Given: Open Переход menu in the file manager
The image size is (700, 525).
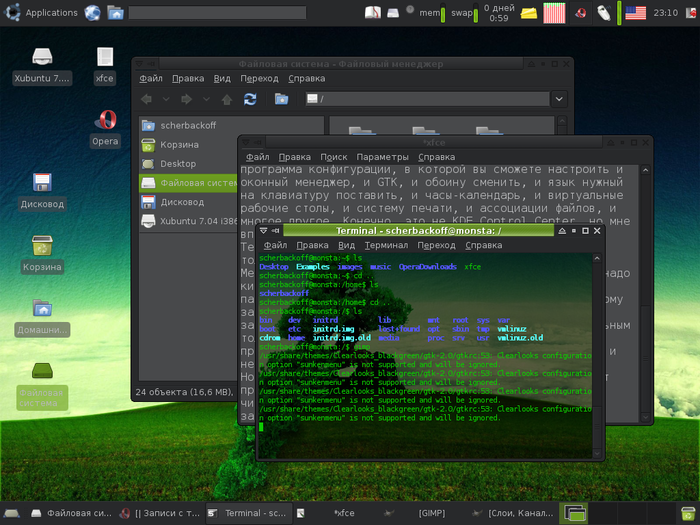Looking at the screenshot, I should [x=259, y=79].
